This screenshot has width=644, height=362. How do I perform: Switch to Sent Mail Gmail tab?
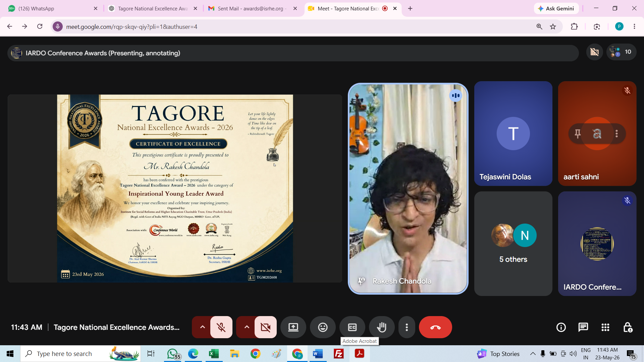pos(252,8)
